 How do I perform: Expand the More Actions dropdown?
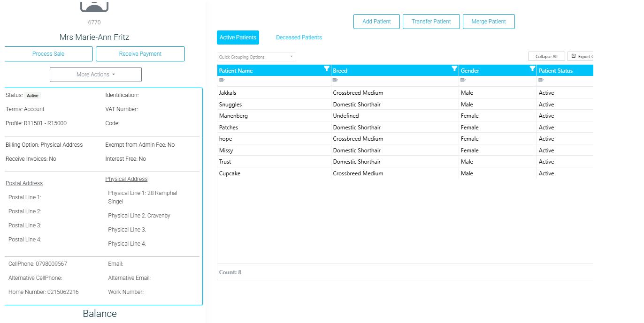click(96, 75)
